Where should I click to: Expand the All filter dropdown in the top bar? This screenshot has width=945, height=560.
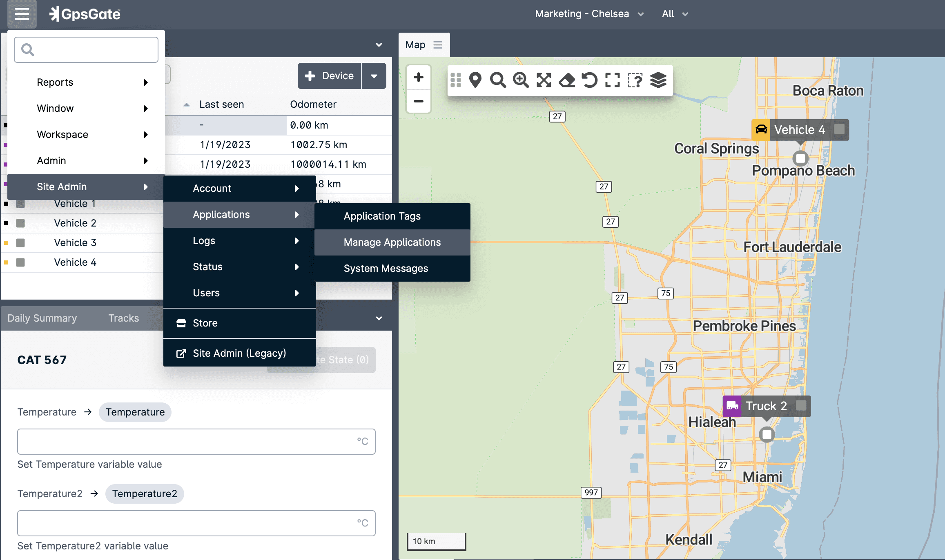click(674, 13)
